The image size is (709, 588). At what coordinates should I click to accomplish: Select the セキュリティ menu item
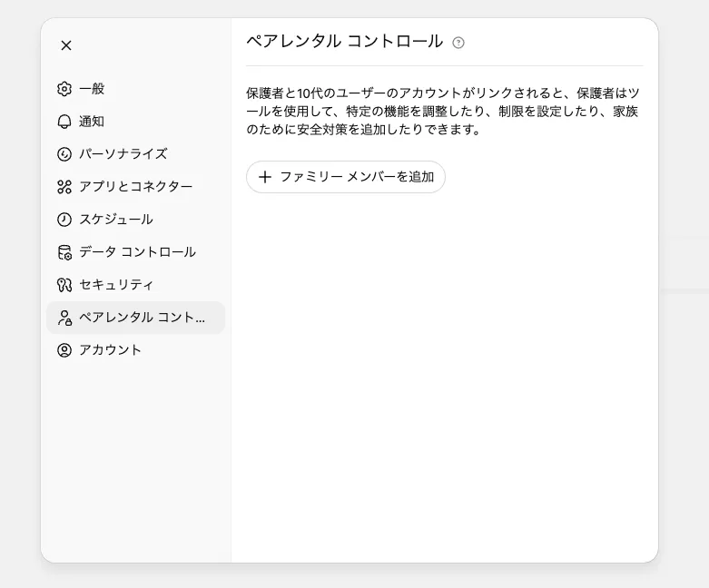135,285
